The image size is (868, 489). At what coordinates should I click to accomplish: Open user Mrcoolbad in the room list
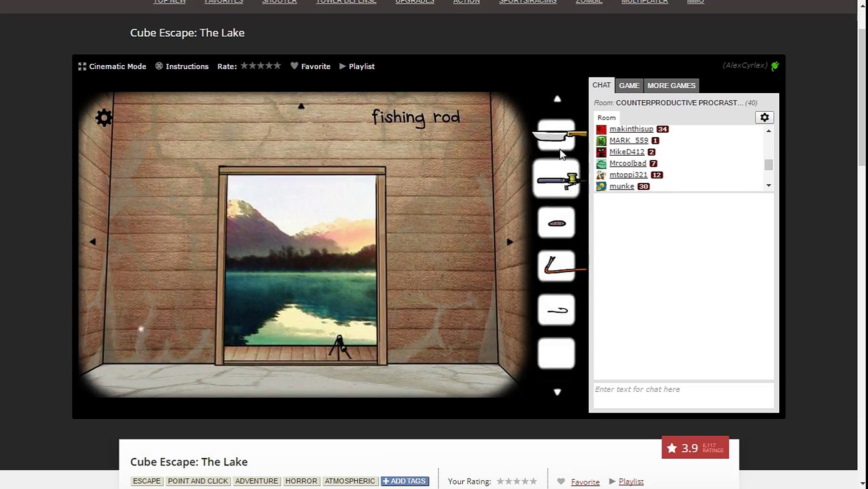(628, 163)
